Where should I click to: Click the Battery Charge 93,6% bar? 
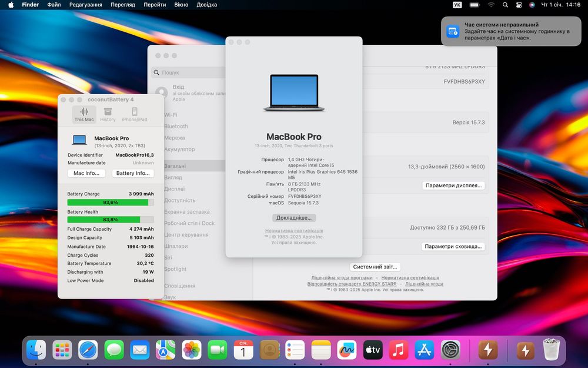click(111, 203)
